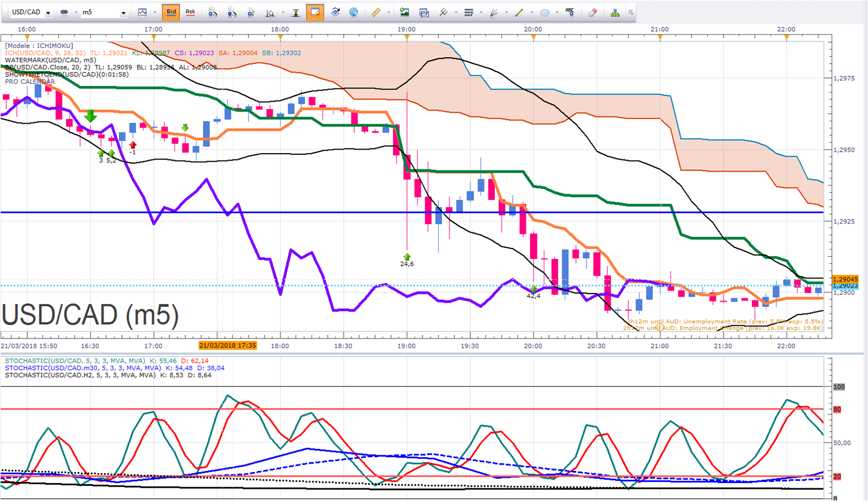Expand the chart type dropdown arrow
Image resolution: width=868 pixels, height=501 pixels.
pos(154,12)
